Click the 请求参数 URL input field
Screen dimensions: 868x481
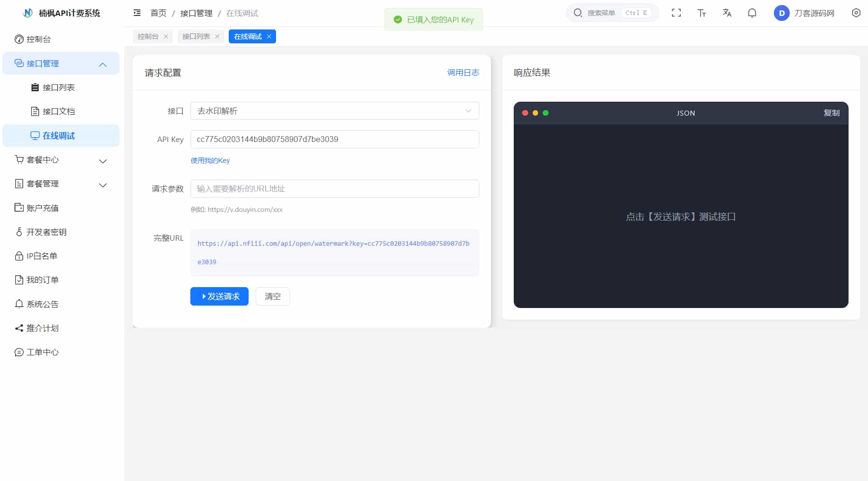pos(334,189)
